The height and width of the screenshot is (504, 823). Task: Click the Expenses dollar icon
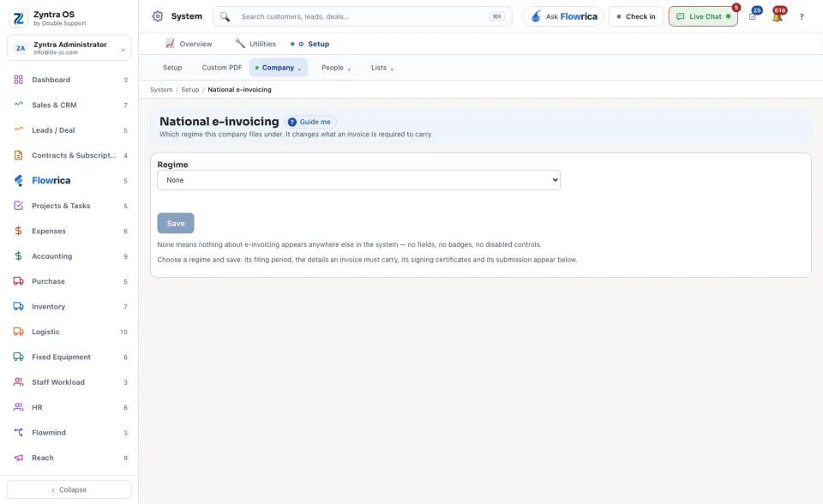[18, 231]
